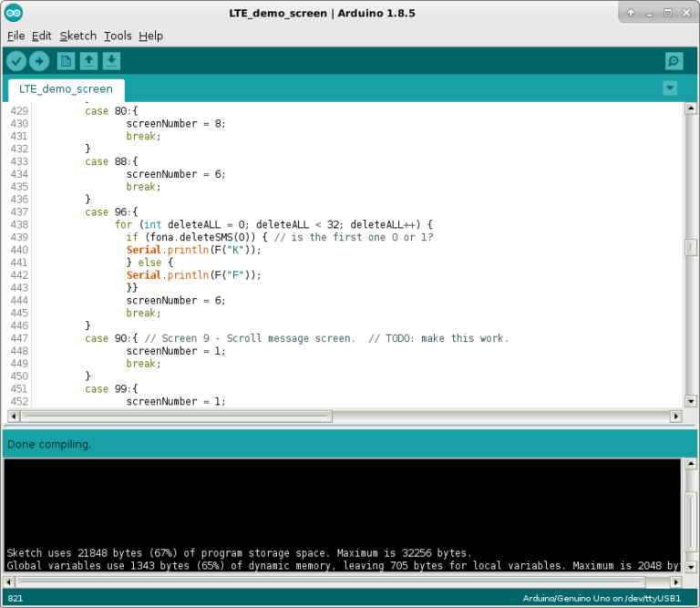Click the editor scroll down arrow
700x608 pixels.
click(691, 401)
